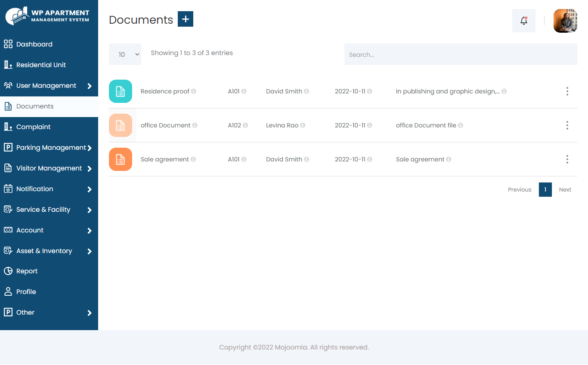Image resolution: width=588 pixels, height=365 pixels.
Task: Click the Report pie chart icon
Action: 8,271
